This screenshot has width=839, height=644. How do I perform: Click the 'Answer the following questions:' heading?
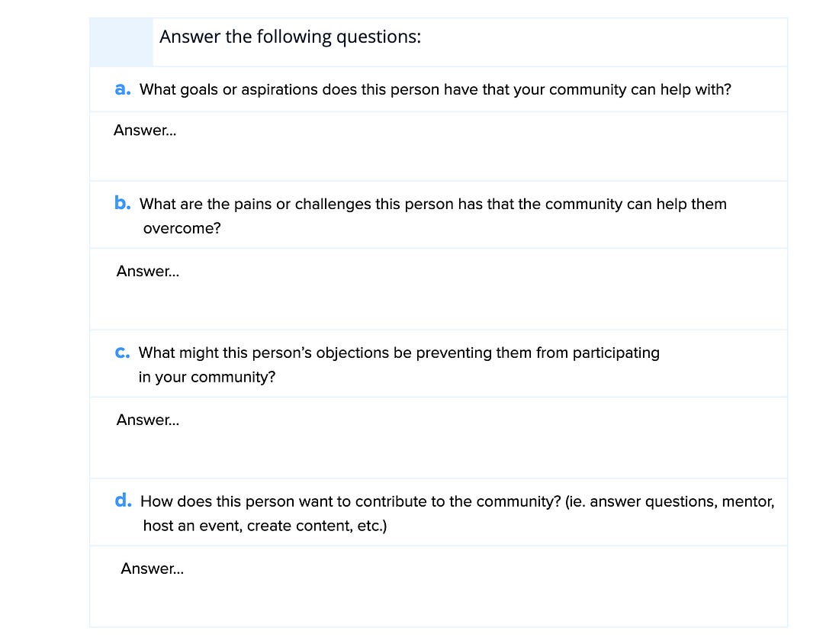coord(290,37)
